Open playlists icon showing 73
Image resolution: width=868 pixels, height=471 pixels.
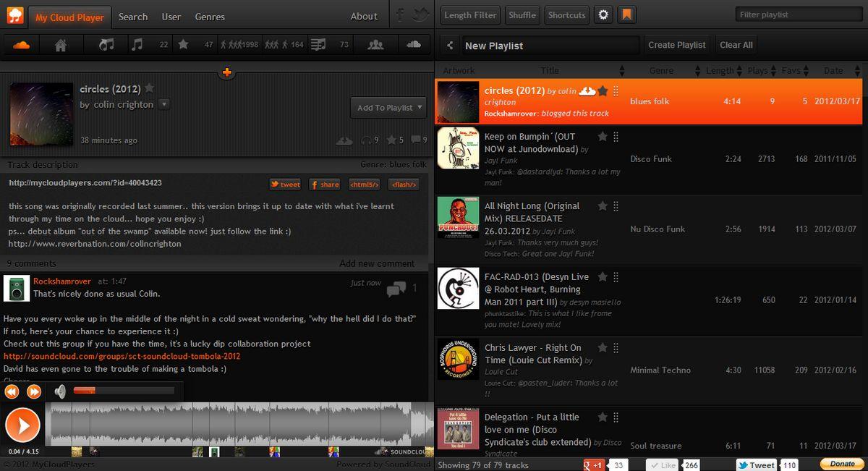[x=318, y=45]
